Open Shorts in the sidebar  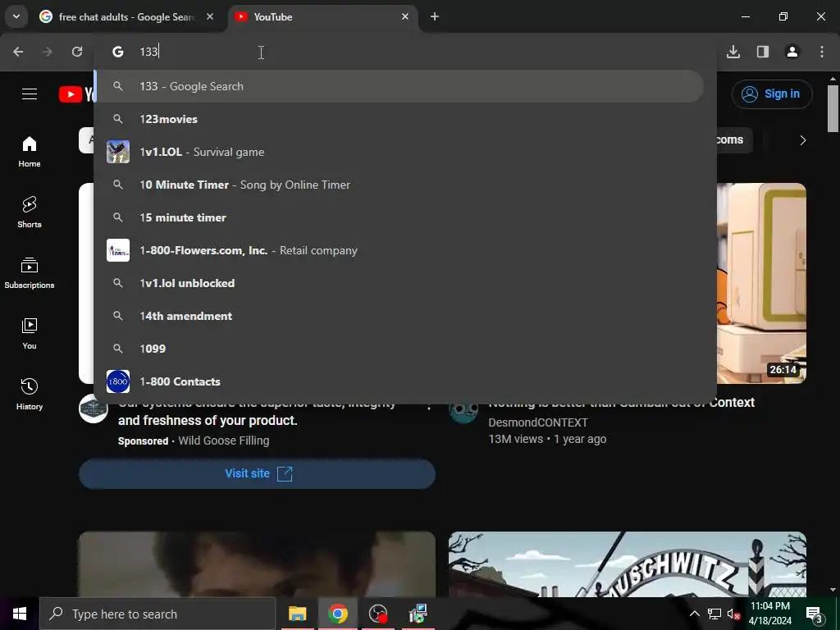tap(30, 212)
